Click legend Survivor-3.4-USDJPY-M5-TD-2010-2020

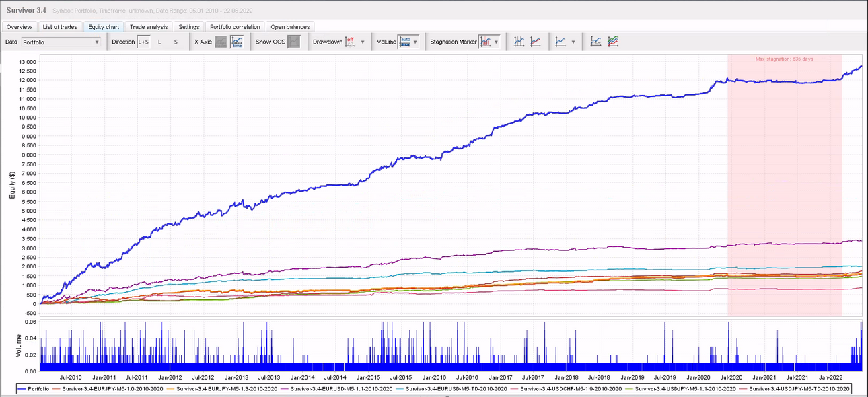(x=795, y=389)
